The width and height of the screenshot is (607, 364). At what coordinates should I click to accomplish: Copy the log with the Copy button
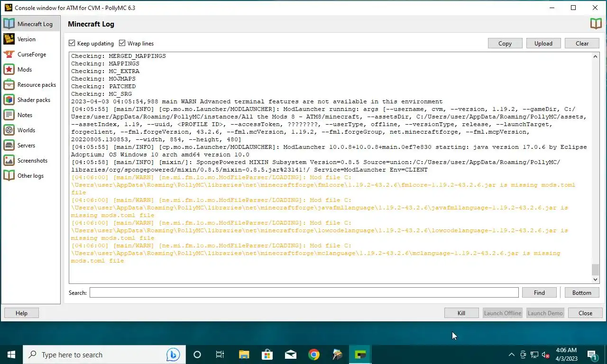(505, 43)
